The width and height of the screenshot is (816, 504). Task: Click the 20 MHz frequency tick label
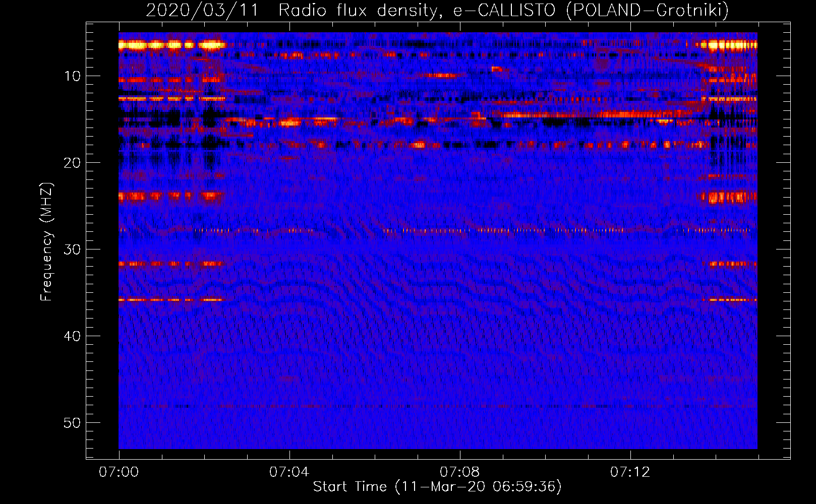click(x=73, y=163)
